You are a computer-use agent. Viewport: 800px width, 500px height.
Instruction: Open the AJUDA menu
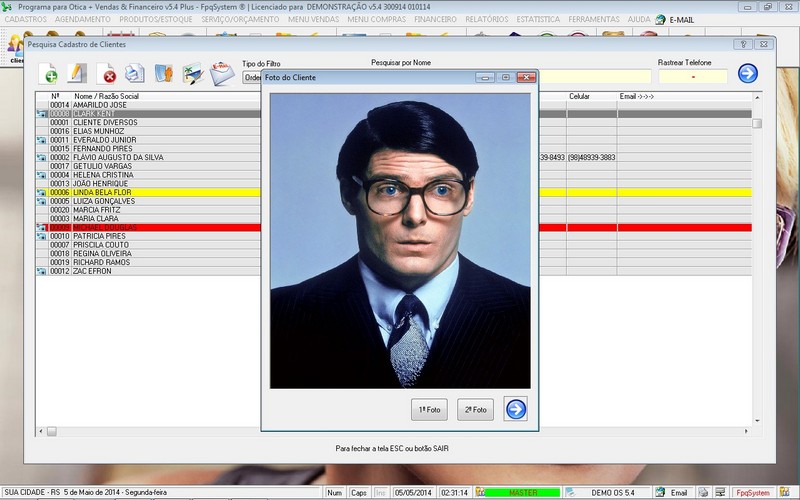click(x=639, y=19)
